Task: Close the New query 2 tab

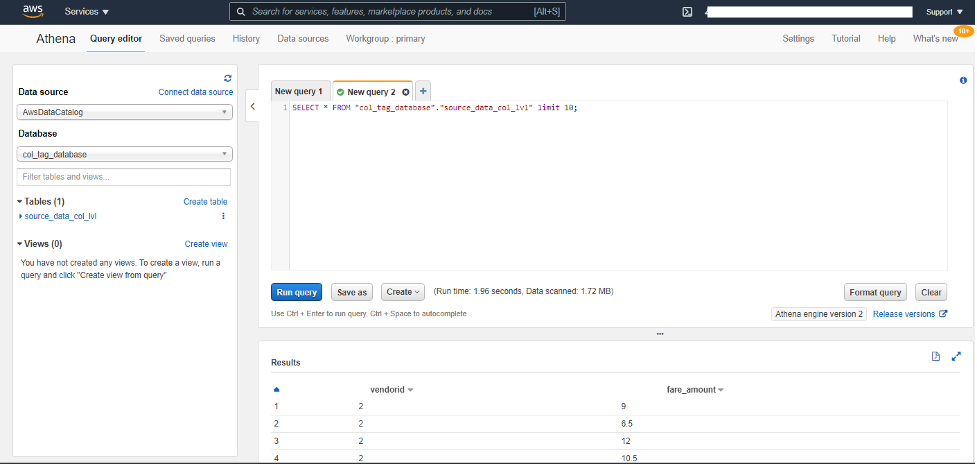Action: [406, 92]
